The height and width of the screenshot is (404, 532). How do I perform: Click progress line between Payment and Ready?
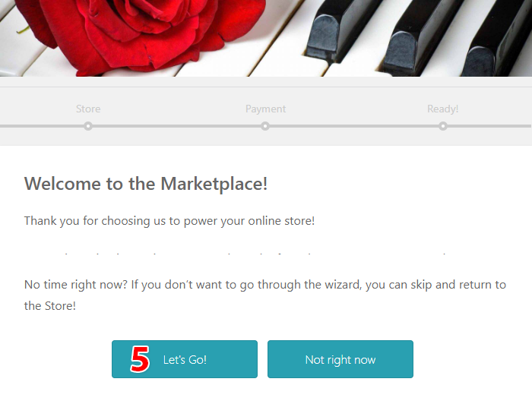pos(354,126)
